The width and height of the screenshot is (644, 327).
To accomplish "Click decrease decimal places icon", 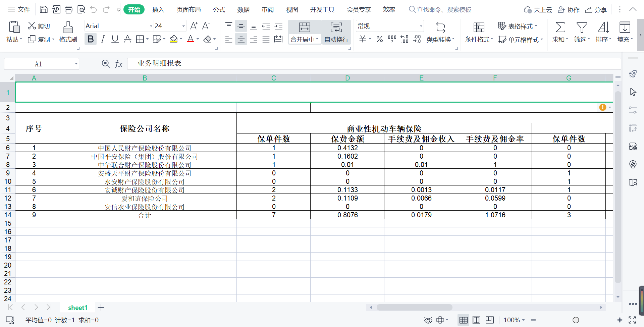I will click(x=417, y=39).
